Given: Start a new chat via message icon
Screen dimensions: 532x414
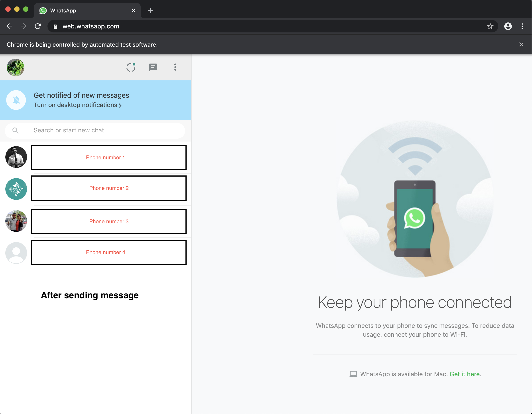Looking at the screenshot, I should [x=153, y=67].
